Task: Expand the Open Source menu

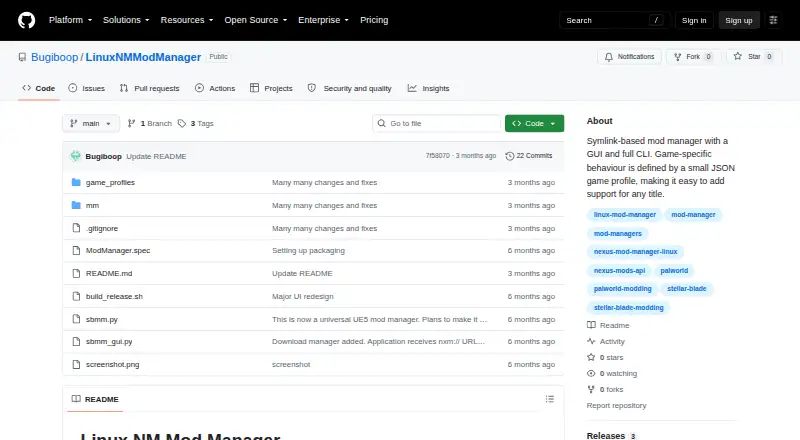Action: [256, 20]
